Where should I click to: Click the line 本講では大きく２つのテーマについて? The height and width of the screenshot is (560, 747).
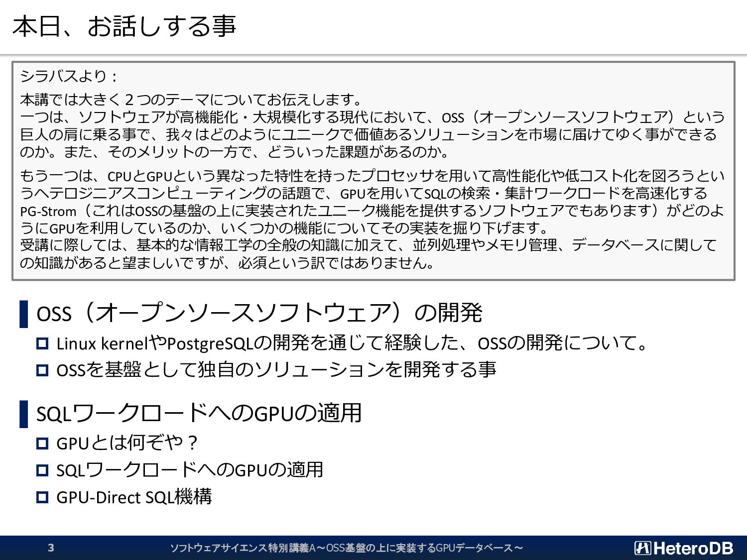[x=191, y=100]
